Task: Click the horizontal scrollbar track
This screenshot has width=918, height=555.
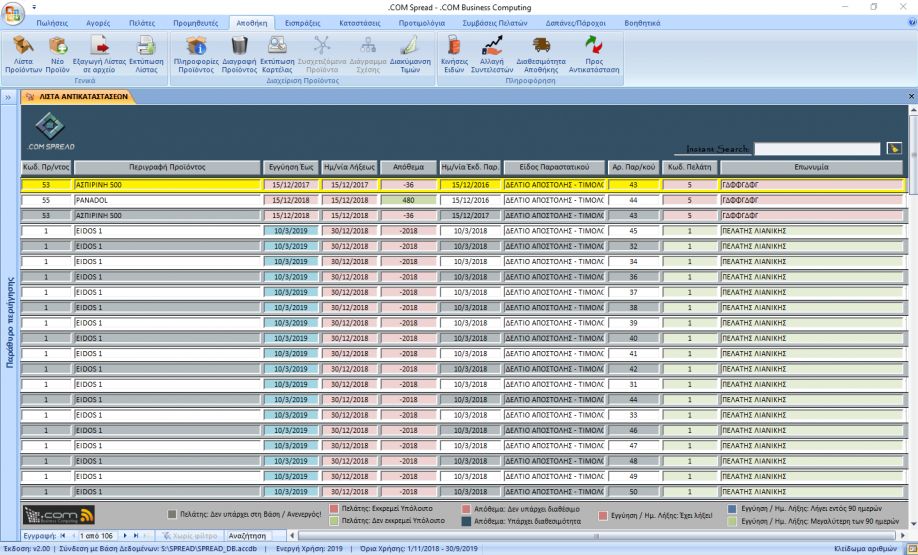Action: [x=596, y=536]
